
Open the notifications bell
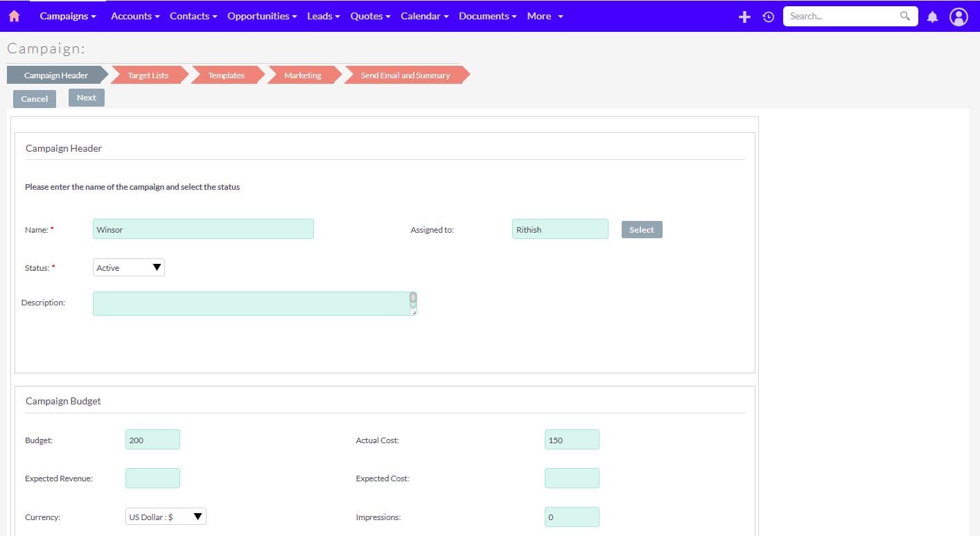[932, 17]
